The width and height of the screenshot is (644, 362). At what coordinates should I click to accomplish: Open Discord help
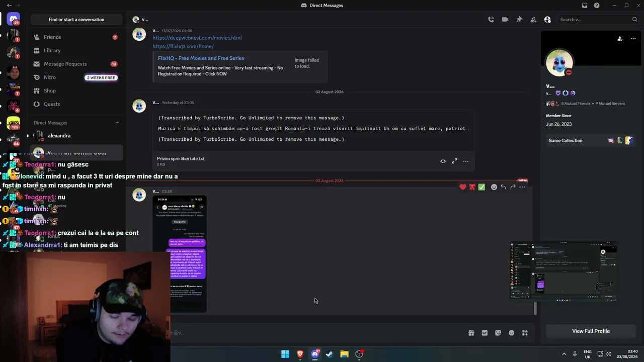tap(597, 6)
